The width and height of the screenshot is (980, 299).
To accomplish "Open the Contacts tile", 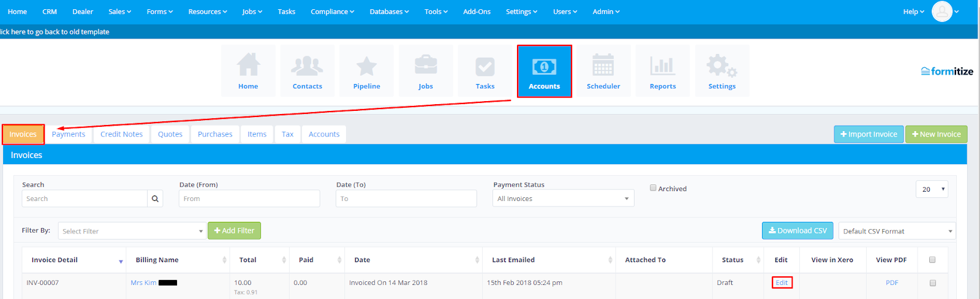I will (x=307, y=71).
